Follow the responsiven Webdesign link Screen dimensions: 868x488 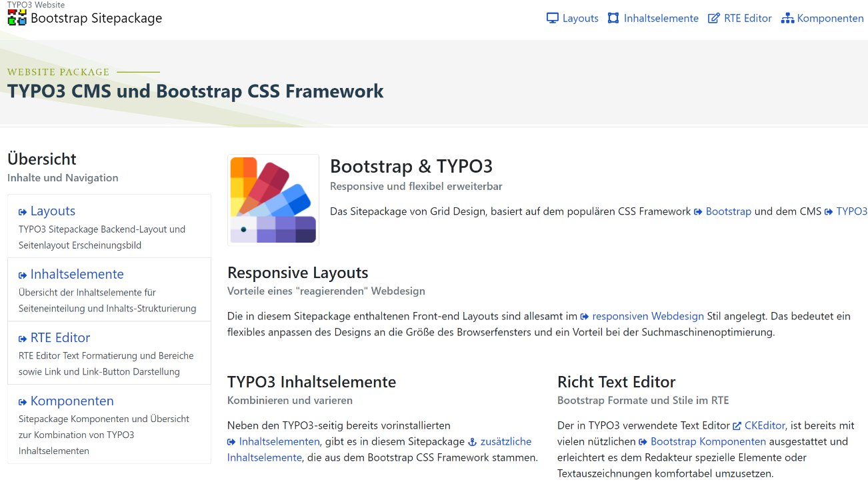click(648, 316)
